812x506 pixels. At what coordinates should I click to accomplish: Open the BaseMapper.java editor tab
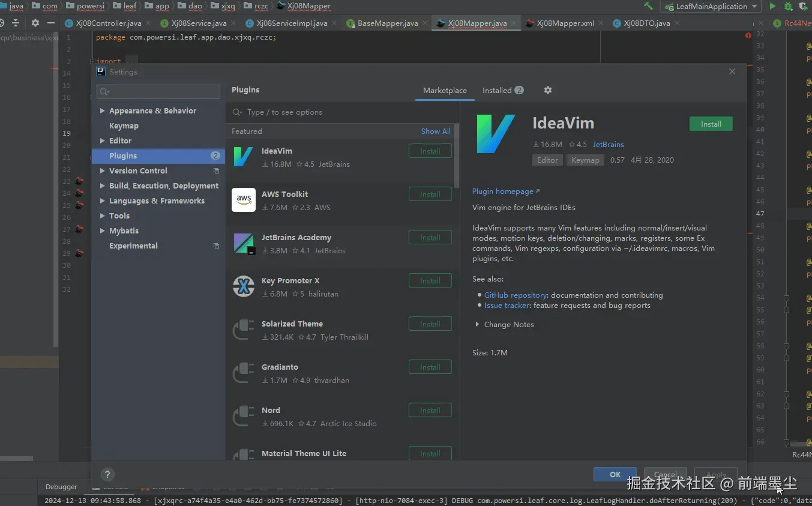click(388, 23)
